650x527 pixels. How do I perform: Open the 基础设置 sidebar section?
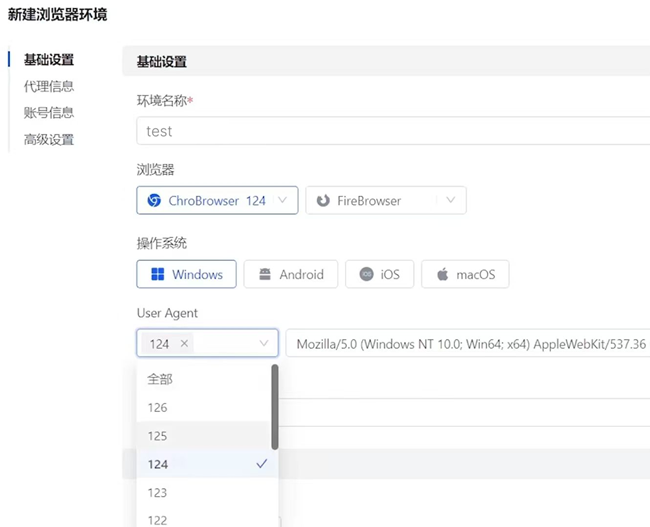(49, 59)
